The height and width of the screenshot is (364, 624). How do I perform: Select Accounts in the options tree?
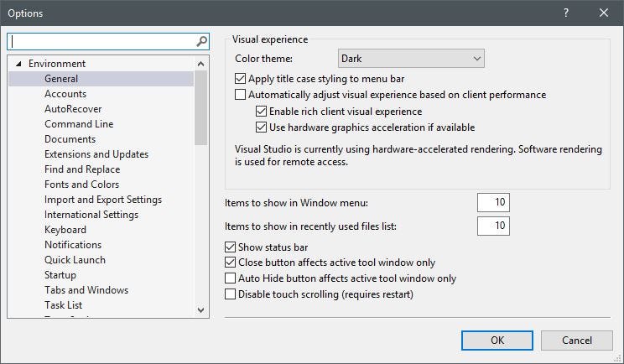click(x=65, y=94)
